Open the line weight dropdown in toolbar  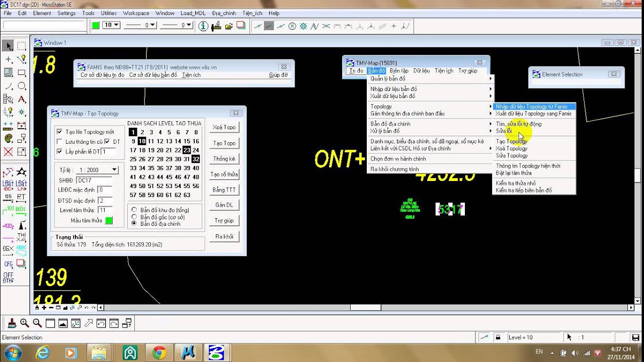tap(177, 25)
